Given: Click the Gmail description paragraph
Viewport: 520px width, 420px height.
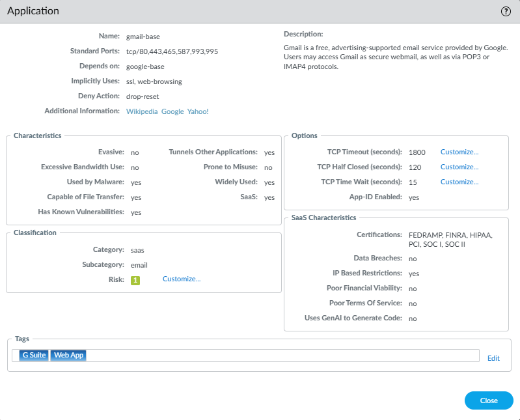Looking at the screenshot, I should tap(396, 57).
